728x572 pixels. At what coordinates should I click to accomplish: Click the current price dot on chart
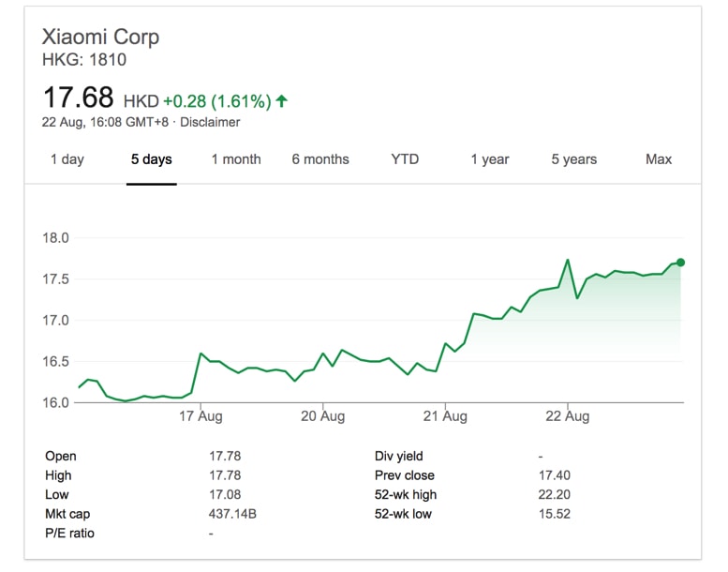(x=680, y=263)
